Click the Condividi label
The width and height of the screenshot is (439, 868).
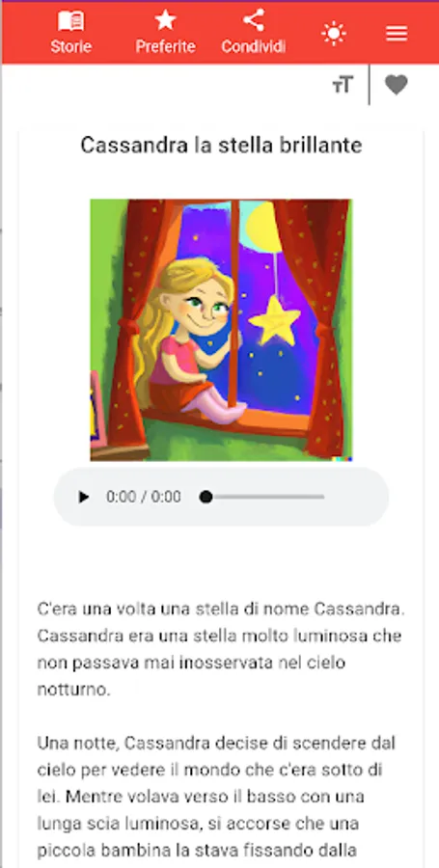coord(254,46)
